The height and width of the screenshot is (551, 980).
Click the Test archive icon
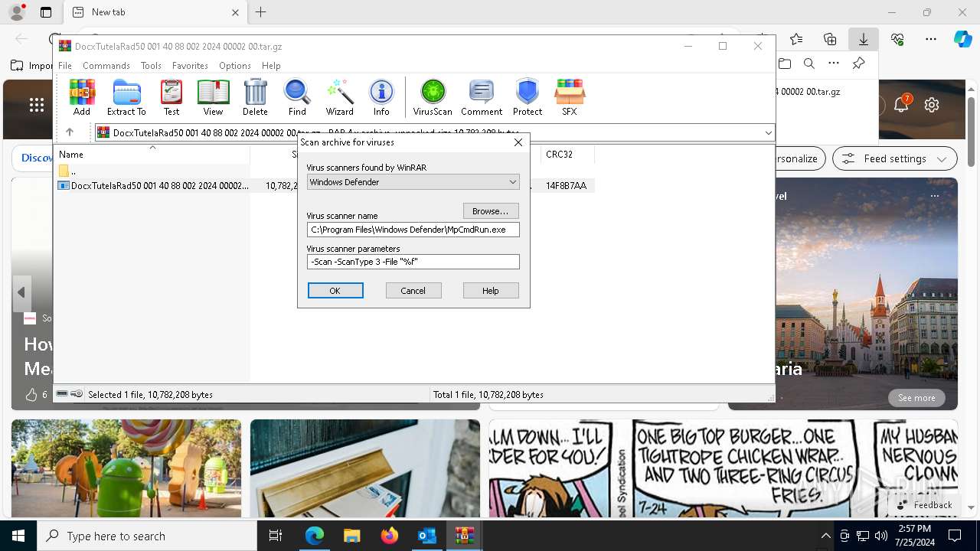171,97
